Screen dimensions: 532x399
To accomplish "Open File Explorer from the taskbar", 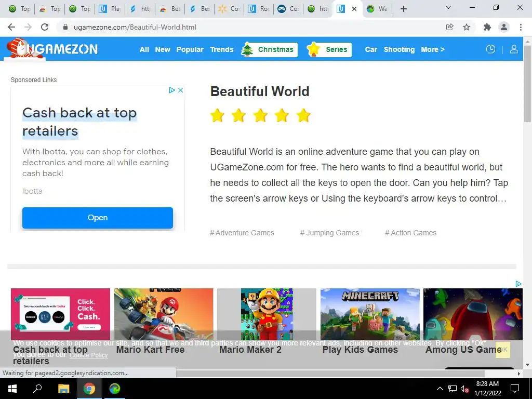I will click(x=63, y=389).
